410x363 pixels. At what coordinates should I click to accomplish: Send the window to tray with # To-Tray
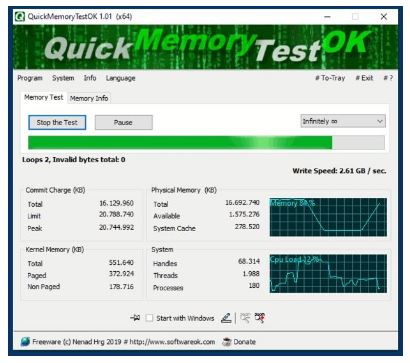click(330, 78)
